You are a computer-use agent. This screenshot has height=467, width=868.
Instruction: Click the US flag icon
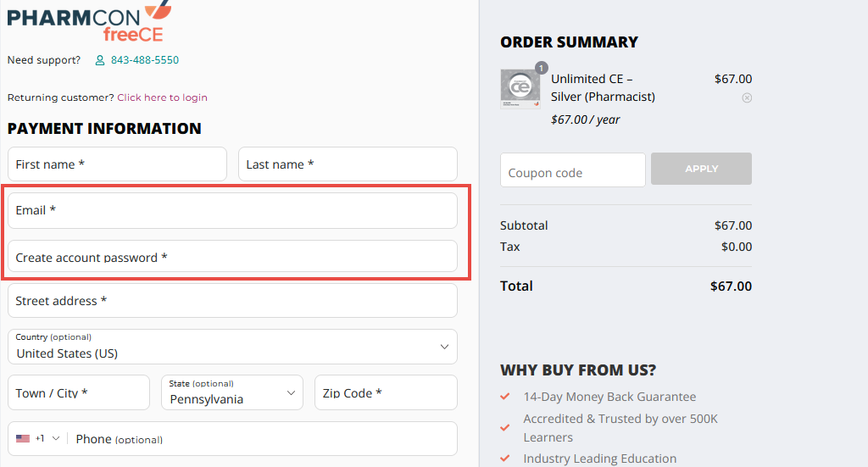click(23, 438)
